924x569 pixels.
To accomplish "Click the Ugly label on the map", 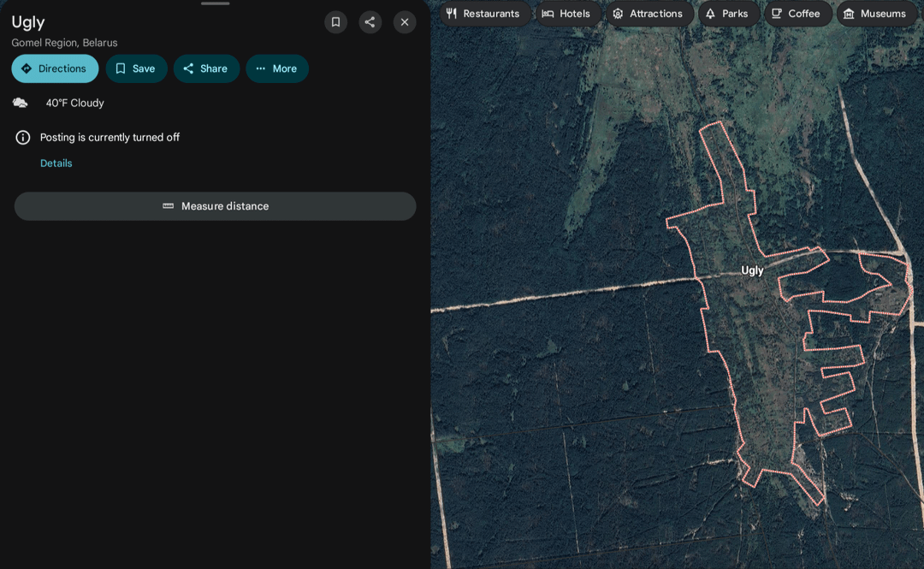I will [x=752, y=270].
